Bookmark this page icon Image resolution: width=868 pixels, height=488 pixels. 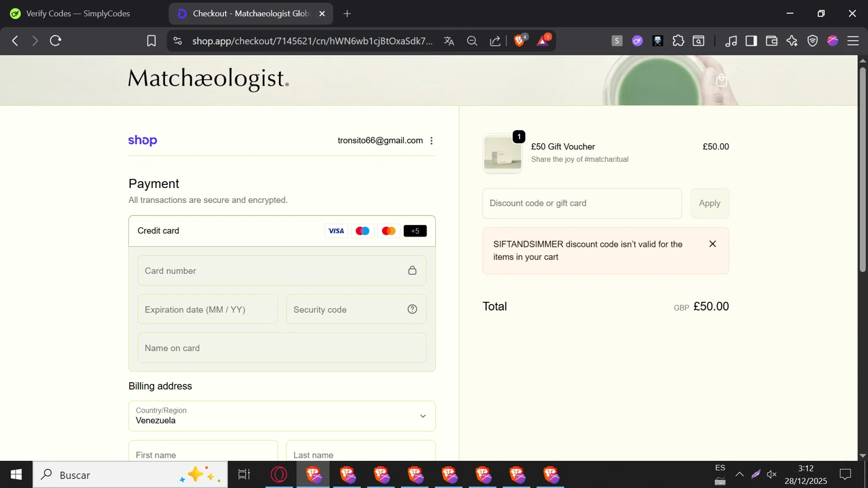pos(151,41)
